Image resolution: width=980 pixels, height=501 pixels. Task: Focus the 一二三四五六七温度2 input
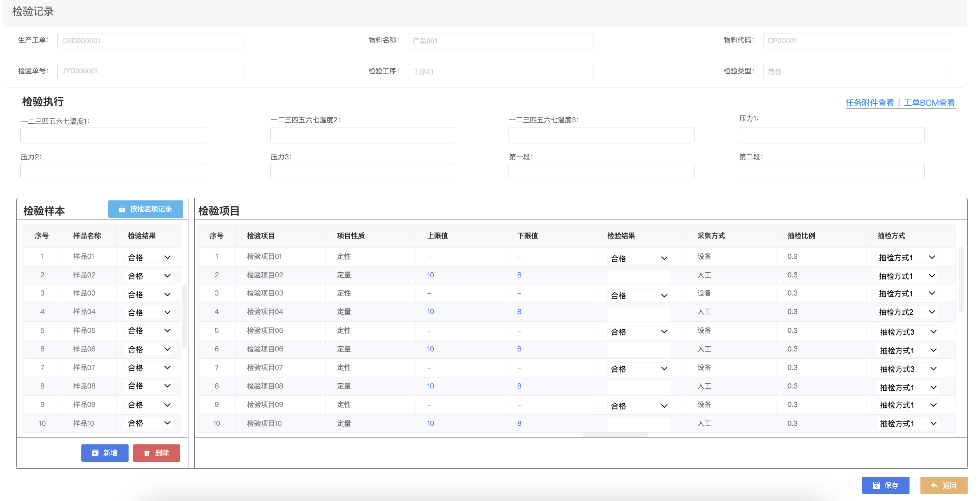(363, 135)
